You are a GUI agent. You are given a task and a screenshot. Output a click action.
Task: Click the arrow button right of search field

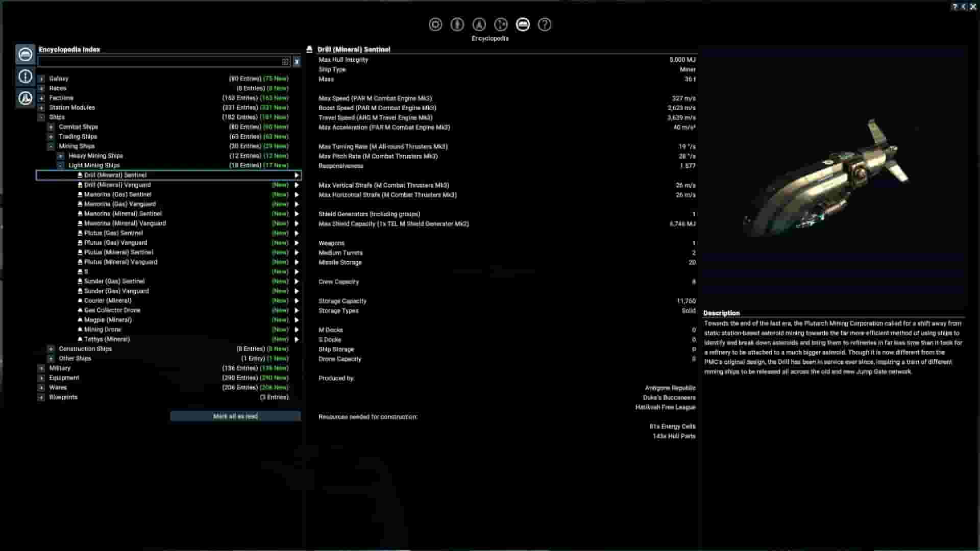297,62
